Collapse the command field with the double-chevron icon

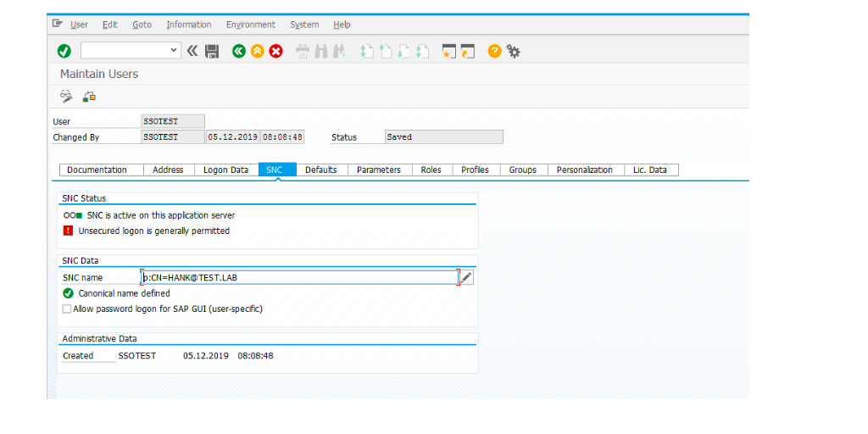[192, 52]
